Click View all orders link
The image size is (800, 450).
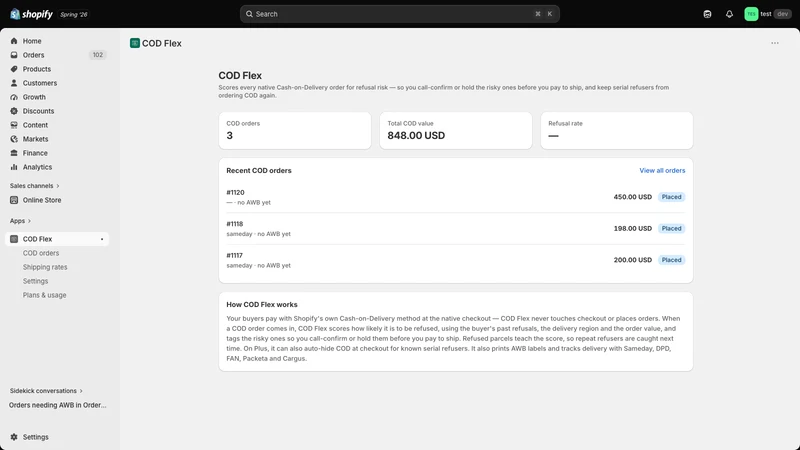[662, 170]
